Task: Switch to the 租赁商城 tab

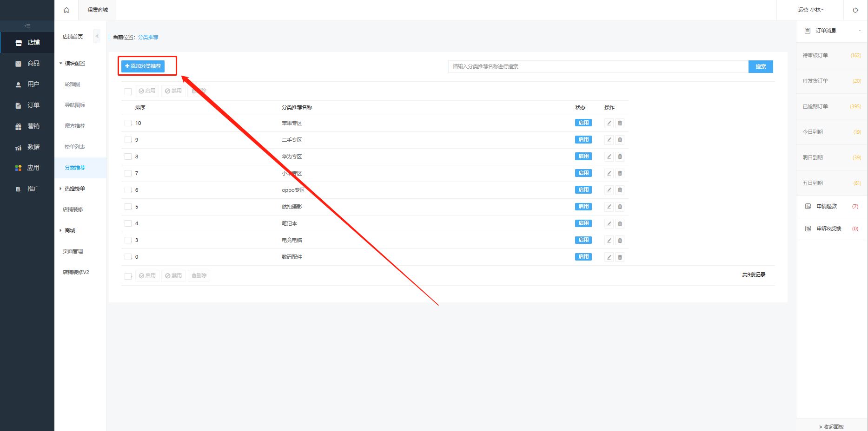Action: click(98, 10)
